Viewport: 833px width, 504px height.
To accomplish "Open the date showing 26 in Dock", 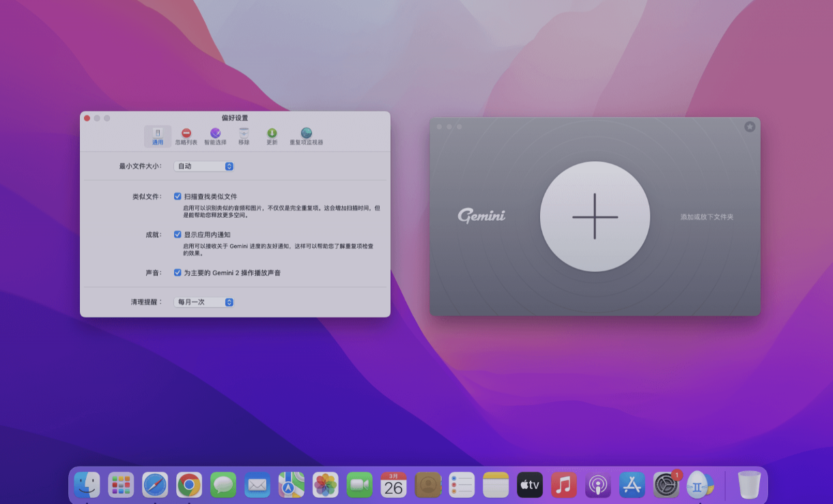I will pos(394,485).
